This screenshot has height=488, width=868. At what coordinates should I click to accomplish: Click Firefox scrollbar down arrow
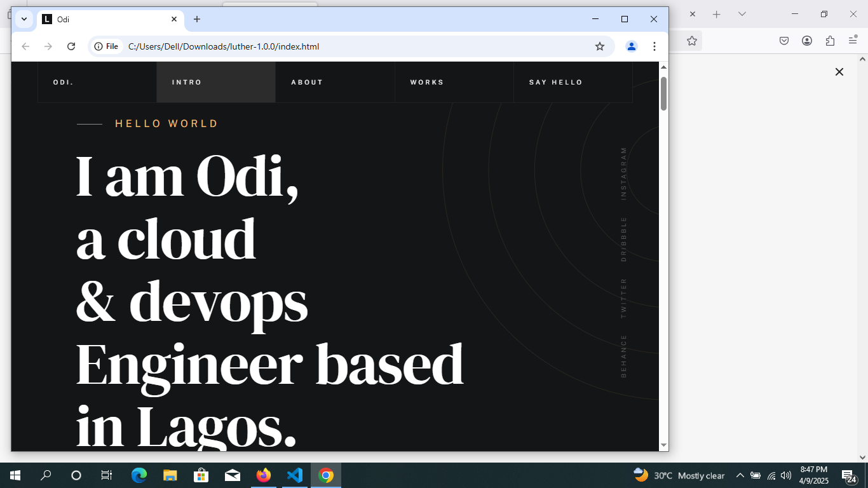[862, 456]
